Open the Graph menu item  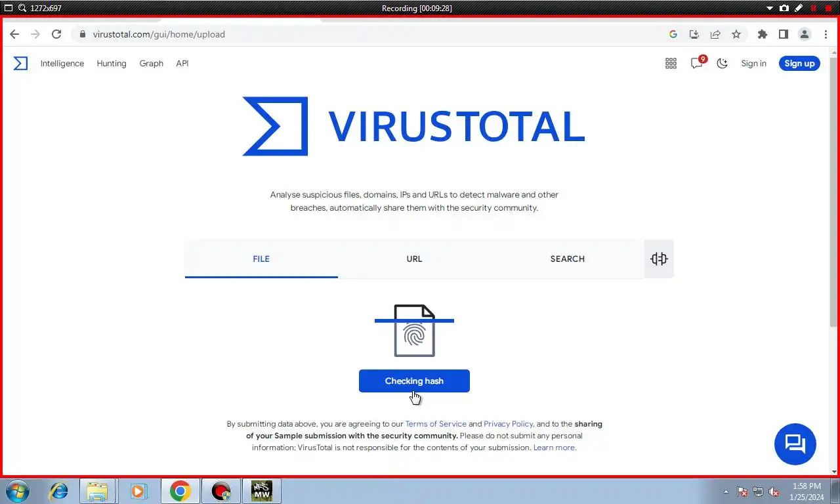tap(151, 64)
